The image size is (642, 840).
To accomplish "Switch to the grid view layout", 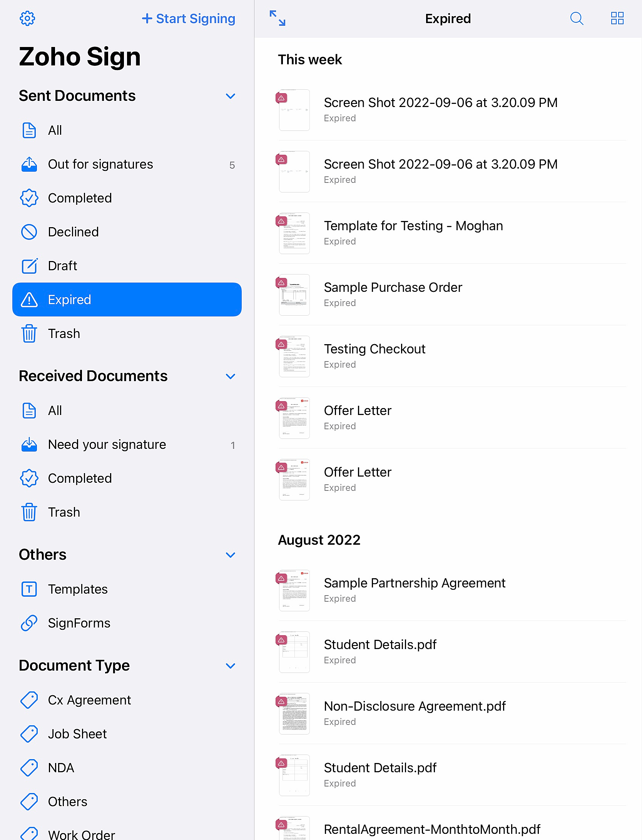I will click(x=617, y=18).
